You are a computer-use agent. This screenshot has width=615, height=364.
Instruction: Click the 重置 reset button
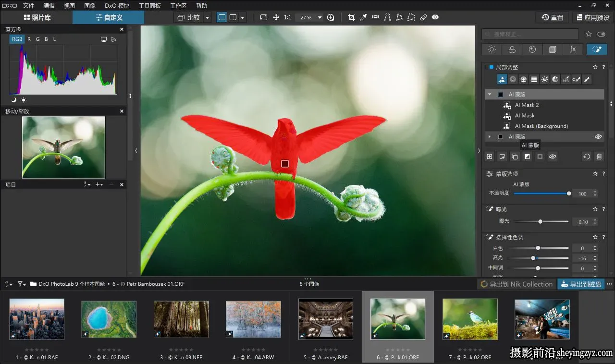tap(553, 18)
